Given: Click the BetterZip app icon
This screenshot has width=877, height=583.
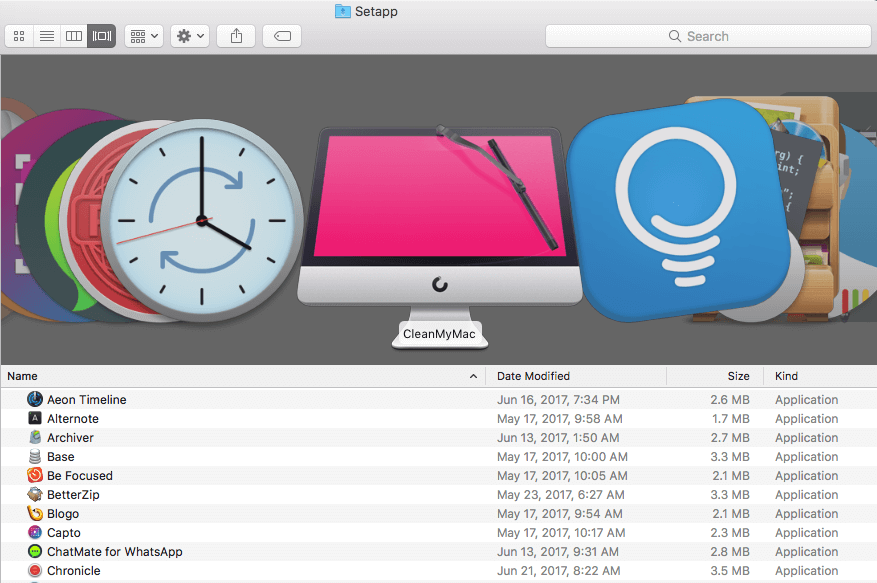Looking at the screenshot, I should tap(35, 494).
